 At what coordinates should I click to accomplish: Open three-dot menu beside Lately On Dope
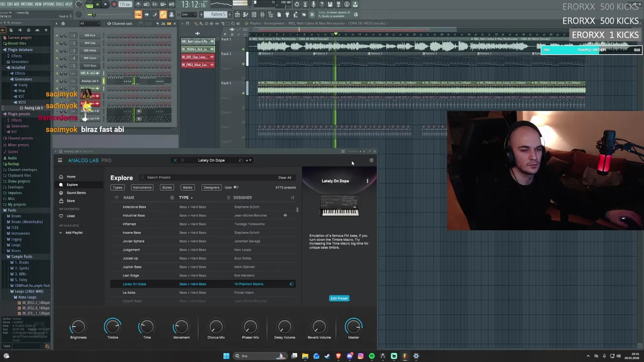point(367,181)
